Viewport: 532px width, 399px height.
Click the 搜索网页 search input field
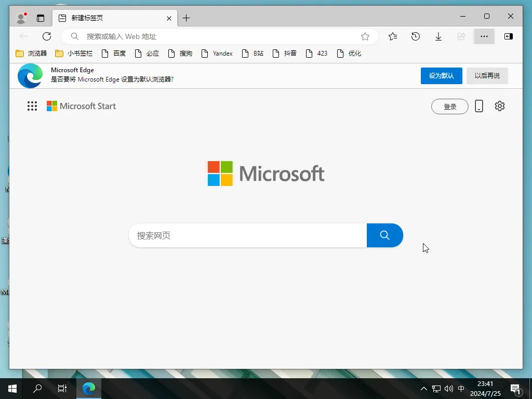pyautogui.click(x=244, y=235)
